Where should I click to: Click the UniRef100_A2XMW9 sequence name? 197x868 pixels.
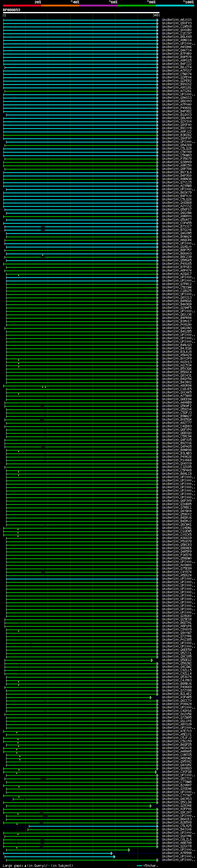coord(177,186)
